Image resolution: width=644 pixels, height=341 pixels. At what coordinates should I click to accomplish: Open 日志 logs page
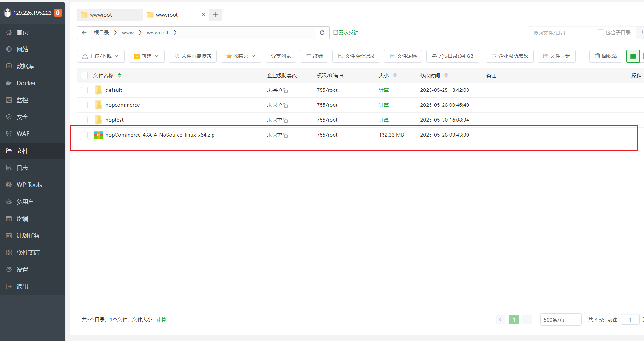click(32, 168)
